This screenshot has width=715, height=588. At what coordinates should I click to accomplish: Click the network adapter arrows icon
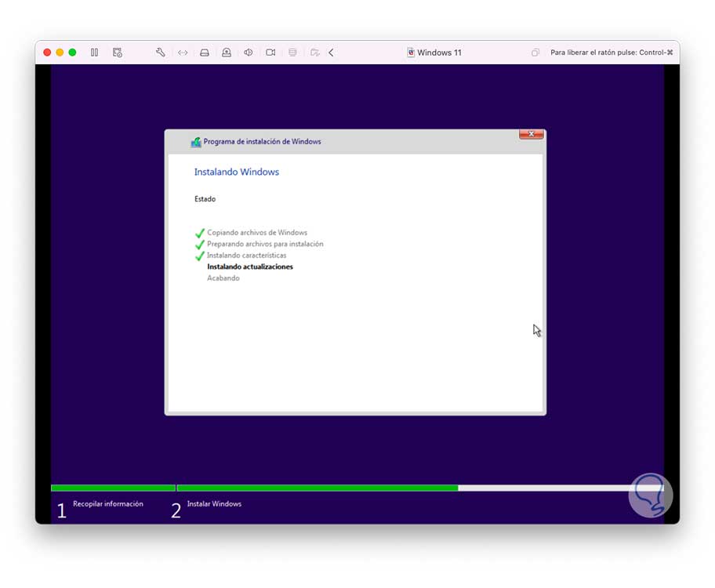(x=183, y=53)
